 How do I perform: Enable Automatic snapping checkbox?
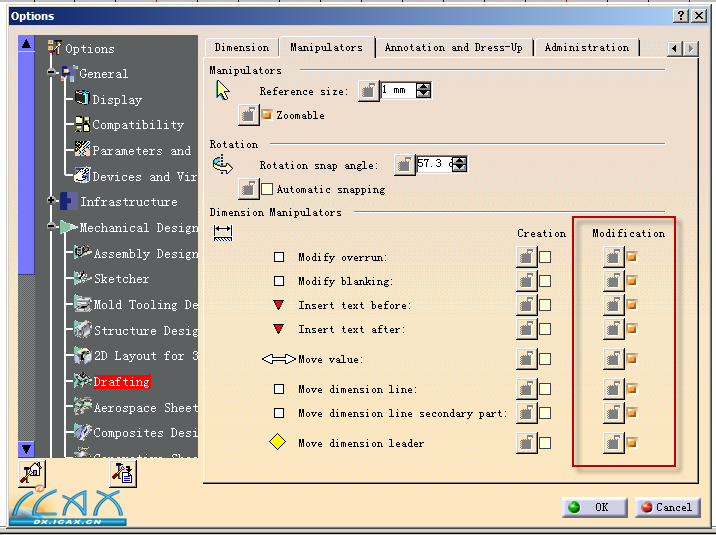(267, 189)
